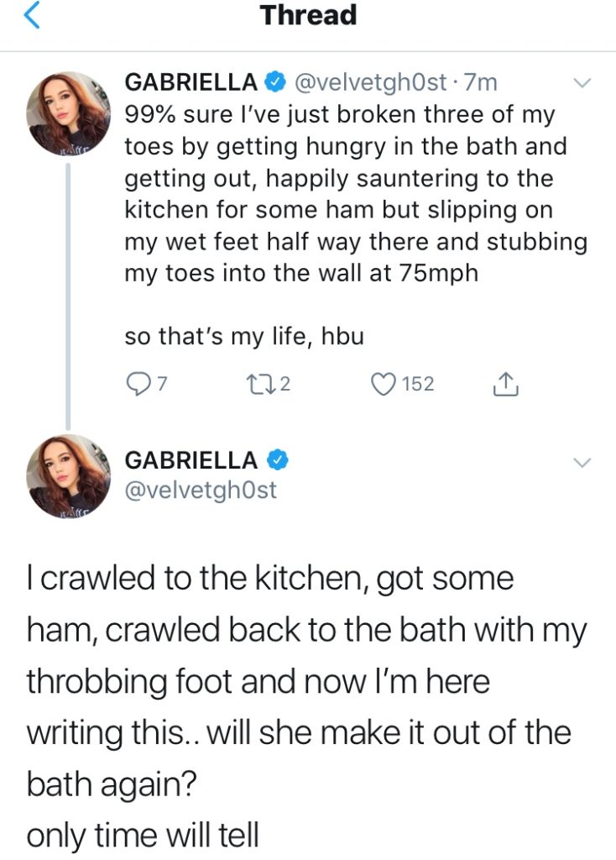Visit @velvetgh0st handle beside the 7m timestamp
616x860 pixels.
tap(373, 83)
